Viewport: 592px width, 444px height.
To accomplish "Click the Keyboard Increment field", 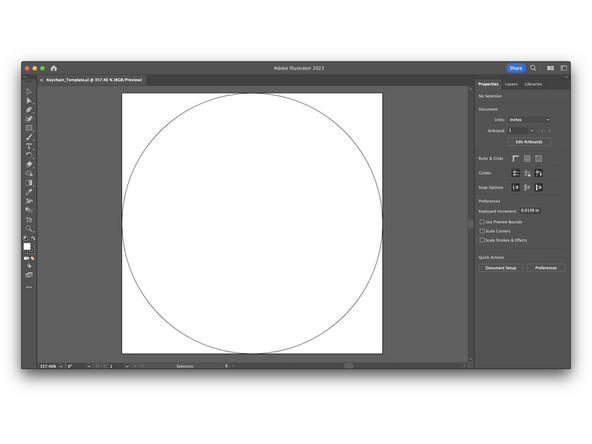I will 530,211.
